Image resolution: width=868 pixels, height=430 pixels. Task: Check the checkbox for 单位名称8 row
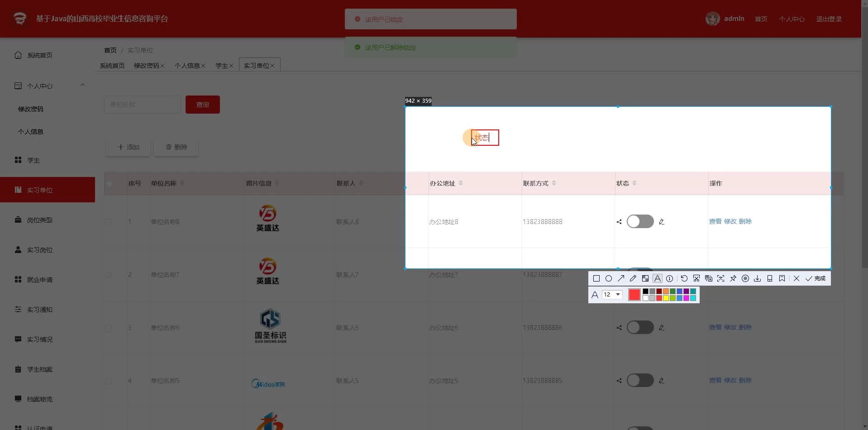pyautogui.click(x=109, y=222)
